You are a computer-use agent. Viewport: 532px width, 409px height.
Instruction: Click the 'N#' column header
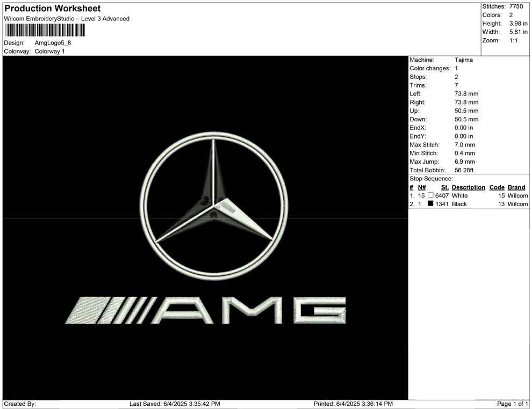coord(422,187)
